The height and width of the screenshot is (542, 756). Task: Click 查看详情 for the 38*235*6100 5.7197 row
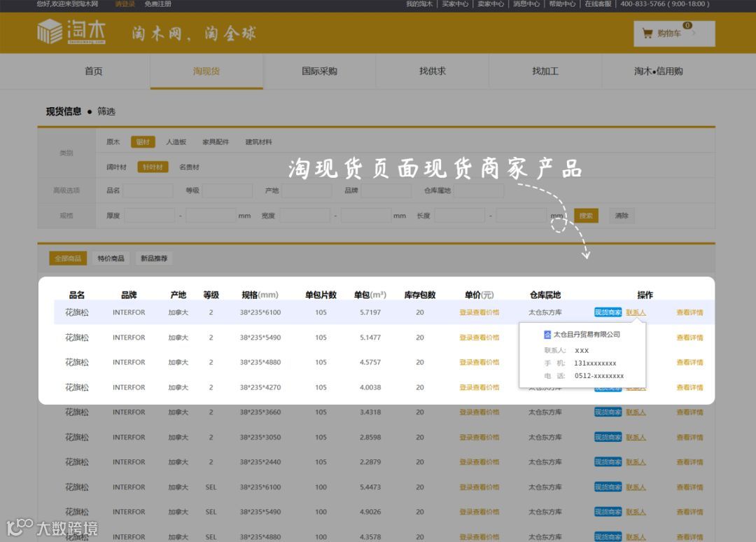point(690,312)
